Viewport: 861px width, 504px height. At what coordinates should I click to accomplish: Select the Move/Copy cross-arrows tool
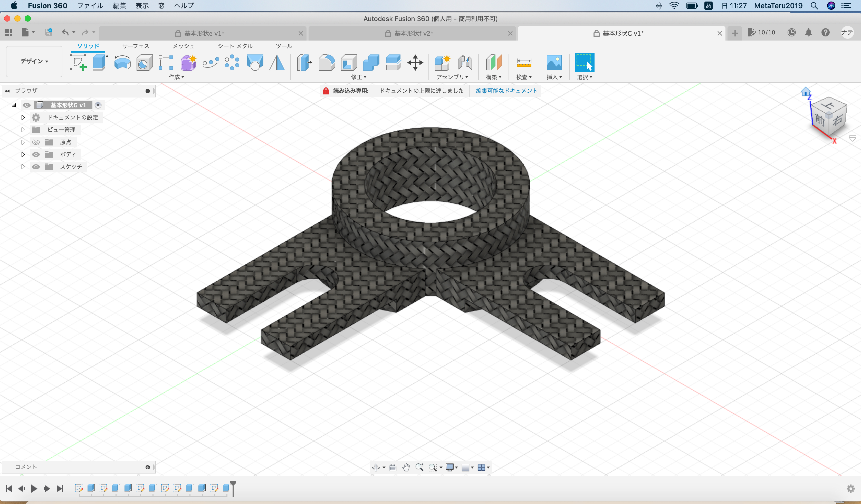click(x=415, y=63)
